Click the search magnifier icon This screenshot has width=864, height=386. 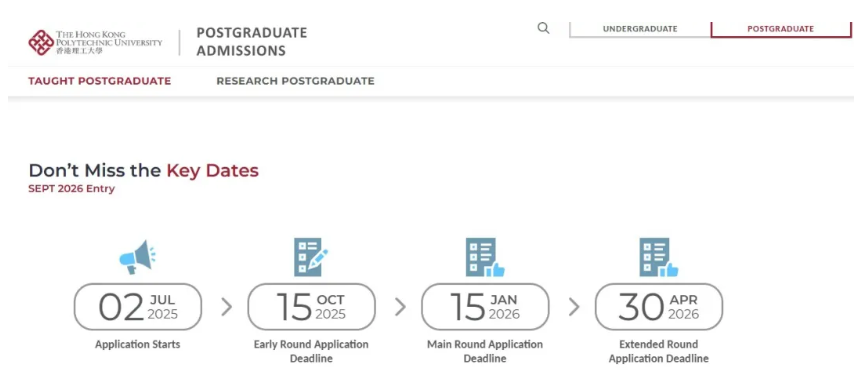pyautogui.click(x=543, y=28)
